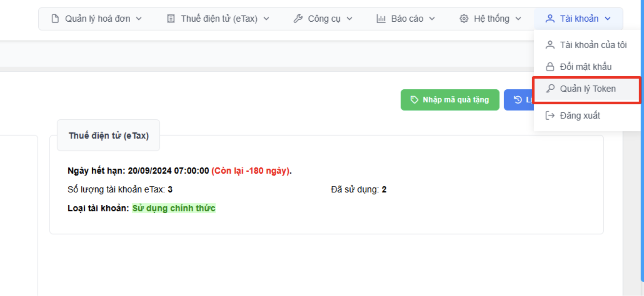Select the Thuế điện tử (eTax) panel tab
Screen dimensions: 644x296
[109, 136]
